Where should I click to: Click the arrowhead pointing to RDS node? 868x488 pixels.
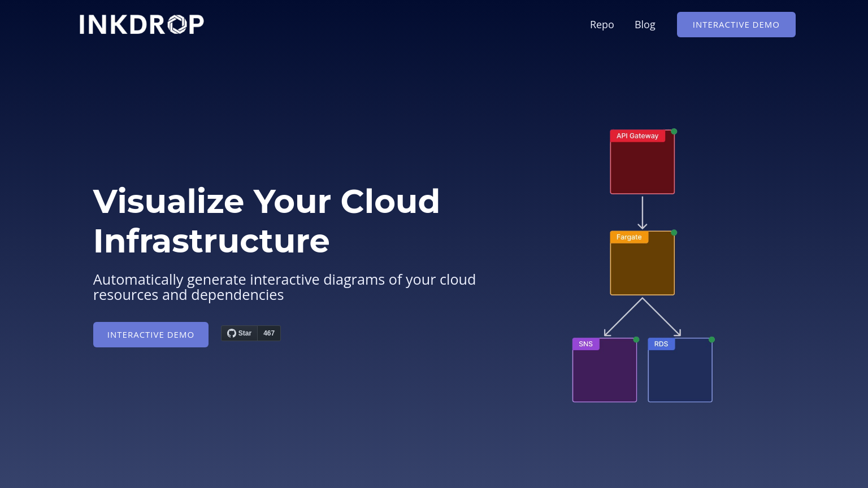(678, 333)
